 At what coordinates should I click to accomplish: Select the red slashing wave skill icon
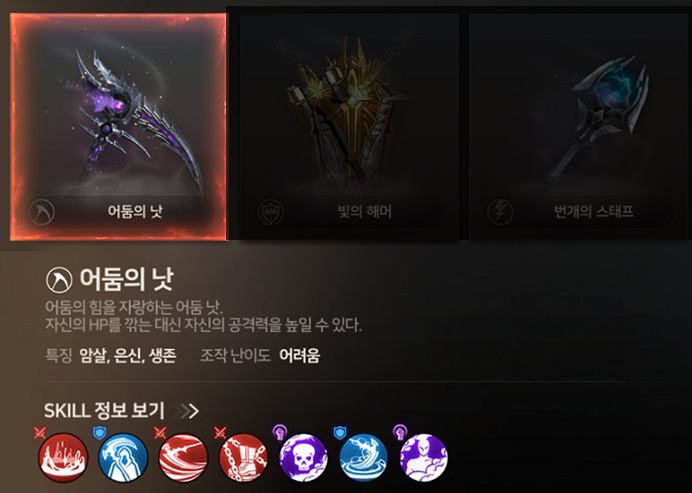183,457
